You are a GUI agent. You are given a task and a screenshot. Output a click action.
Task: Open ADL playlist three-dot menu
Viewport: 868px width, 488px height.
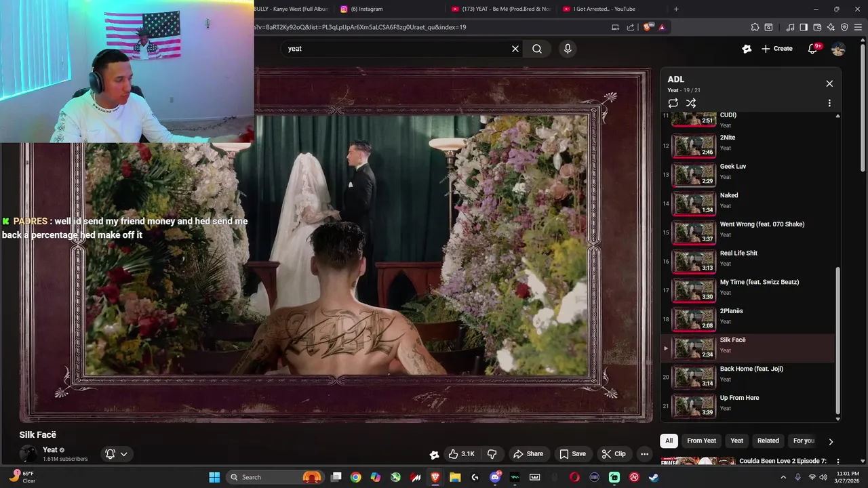[x=829, y=103]
